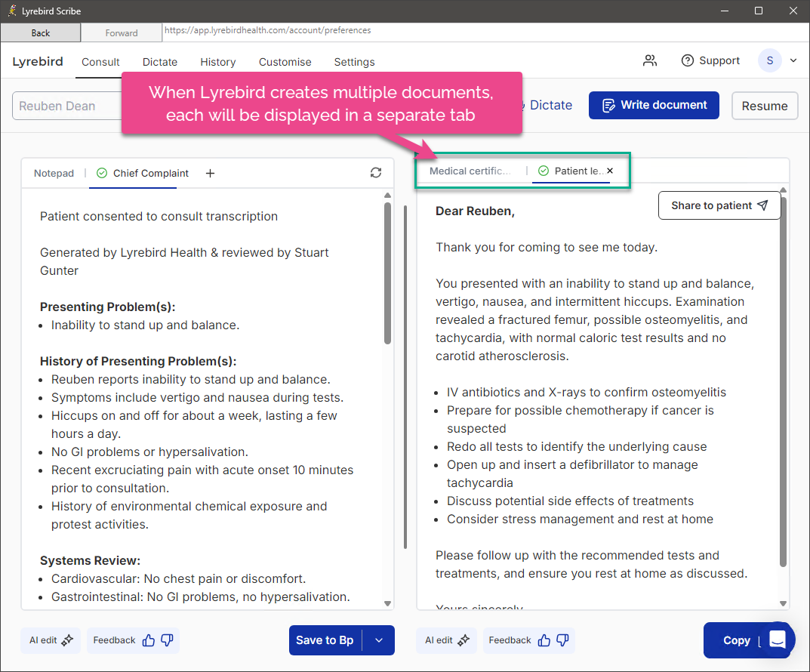The height and width of the screenshot is (672, 810).
Task: Select the Patient letter tab
Action: pyautogui.click(x=571, y=171)
